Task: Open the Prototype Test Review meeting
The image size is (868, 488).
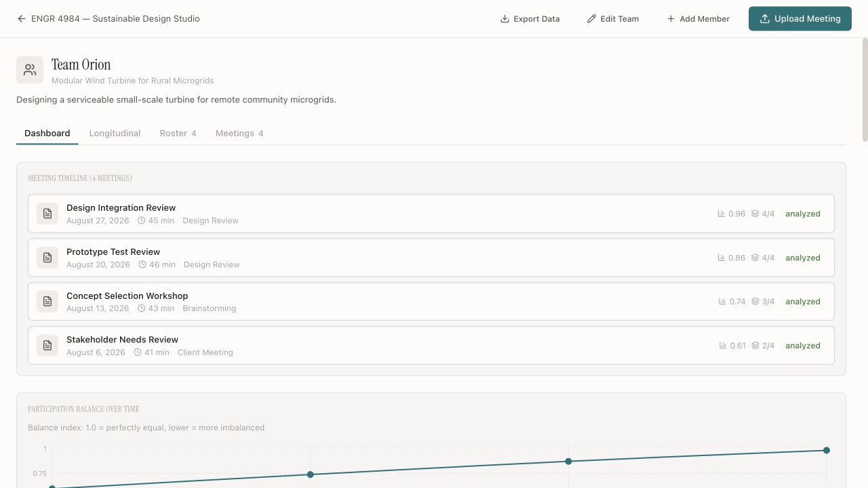Action: [x=431, y=258]
